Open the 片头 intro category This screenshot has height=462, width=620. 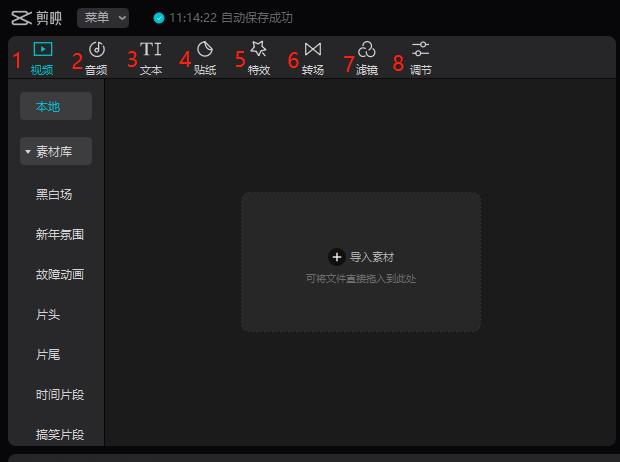[48, 315]
